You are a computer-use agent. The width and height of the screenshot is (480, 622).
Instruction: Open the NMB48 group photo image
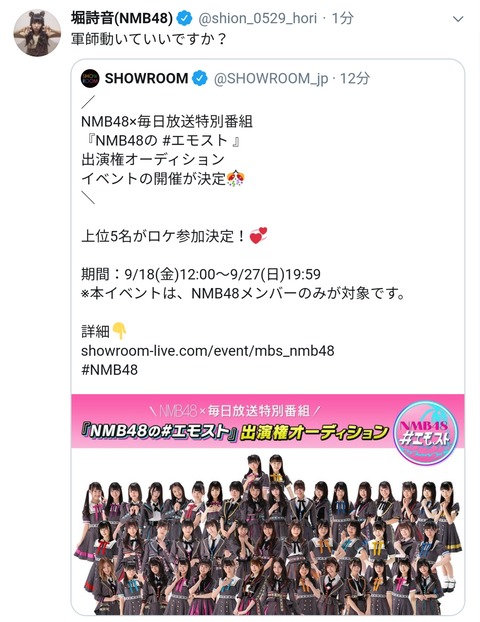[x=268, y=532]
